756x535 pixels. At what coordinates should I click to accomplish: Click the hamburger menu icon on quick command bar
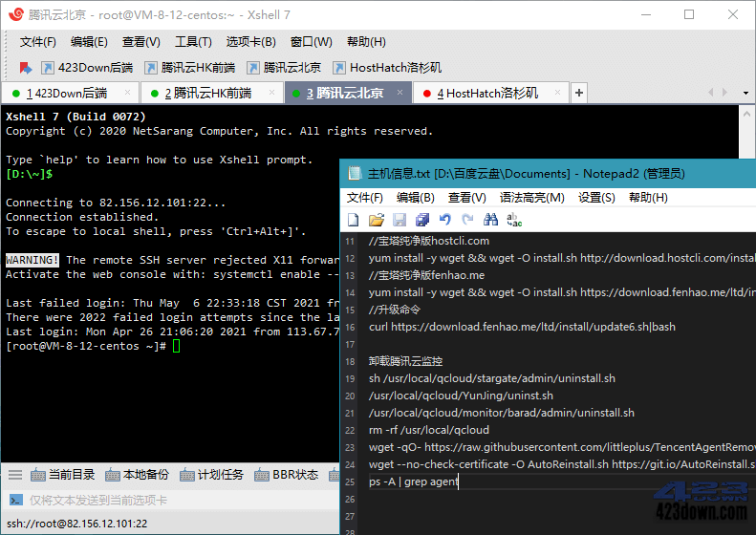15,475
